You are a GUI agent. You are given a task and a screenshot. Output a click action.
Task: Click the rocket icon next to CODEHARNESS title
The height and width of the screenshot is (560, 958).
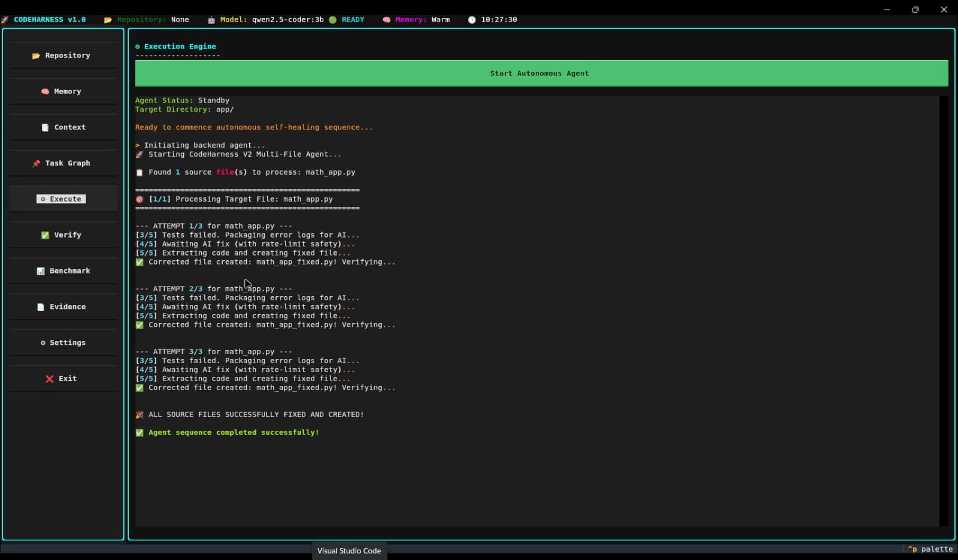click(5, 20)
